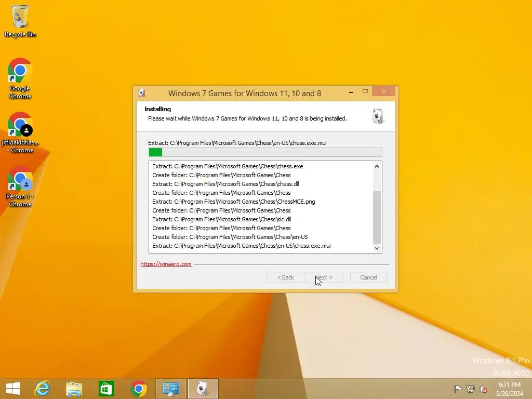
Task: Click the green installation progress bar
Action: coord(265,152)
